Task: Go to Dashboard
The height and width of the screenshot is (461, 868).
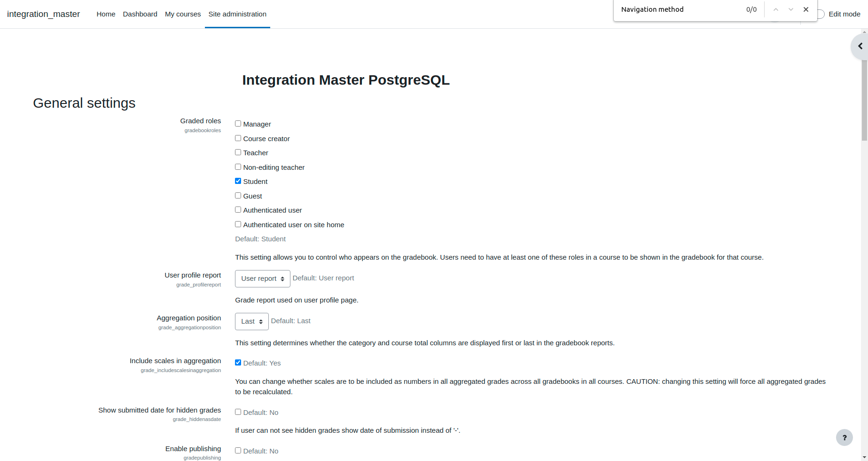Action: [140, 14]
